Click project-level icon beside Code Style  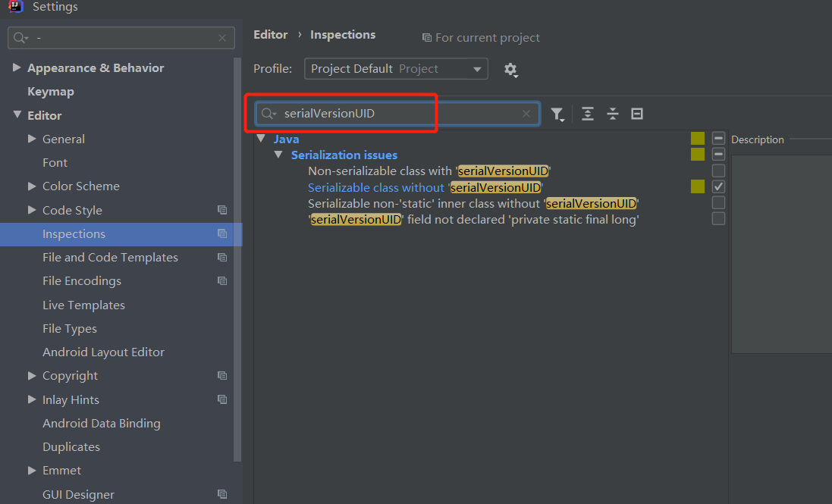pyautogui.click(x=222, y=210)
